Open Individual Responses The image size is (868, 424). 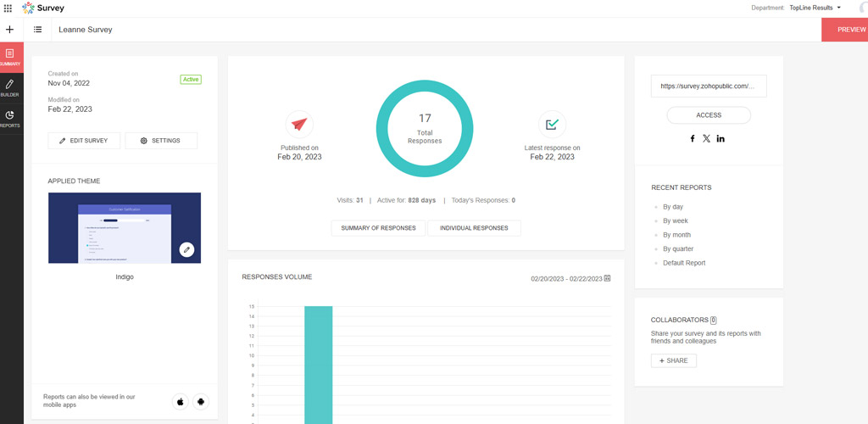coord(474,228)
